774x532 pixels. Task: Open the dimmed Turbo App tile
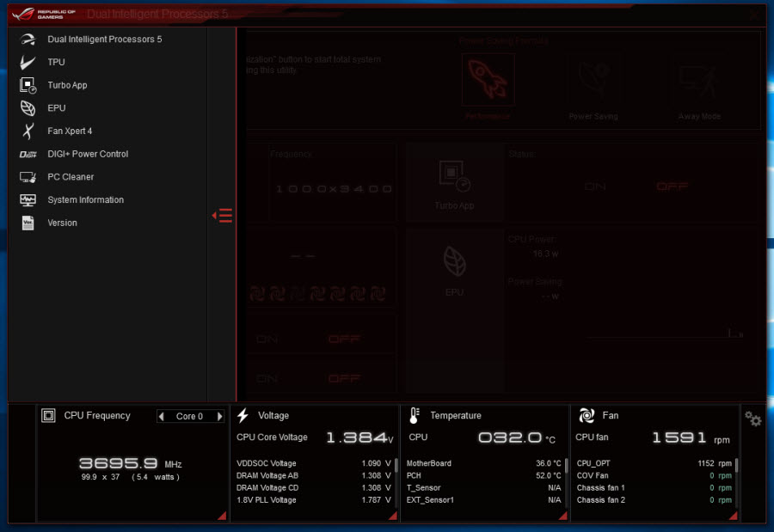(x=454, y=184)
